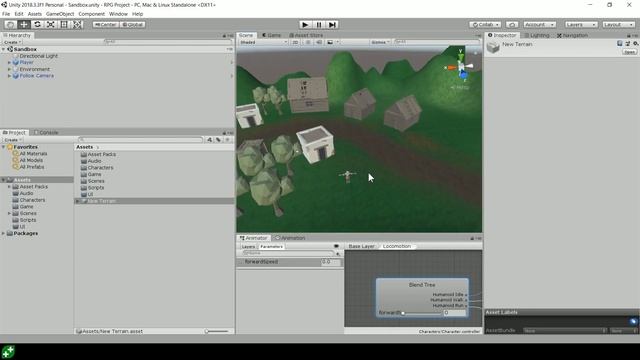Expand the Player object in Hierarchy
This screenshot has width=640, height=360.
pyautogui.click(x=9, y=62)
